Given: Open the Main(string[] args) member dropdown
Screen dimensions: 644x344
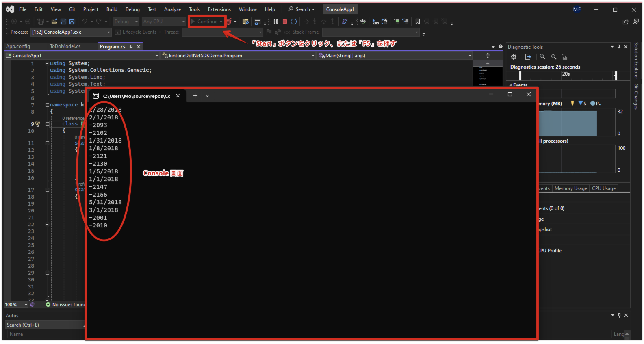Looking at the screenshot, I should [470, 56].
